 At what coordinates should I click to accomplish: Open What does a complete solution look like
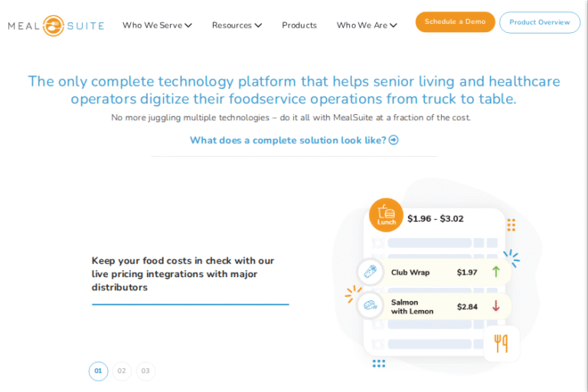click(288, 140)
